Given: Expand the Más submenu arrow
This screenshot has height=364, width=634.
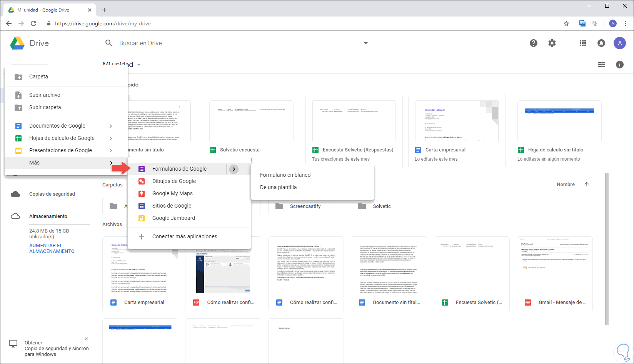Looking at the screenshot, I should pyautogui.click(x=111, y=163).
